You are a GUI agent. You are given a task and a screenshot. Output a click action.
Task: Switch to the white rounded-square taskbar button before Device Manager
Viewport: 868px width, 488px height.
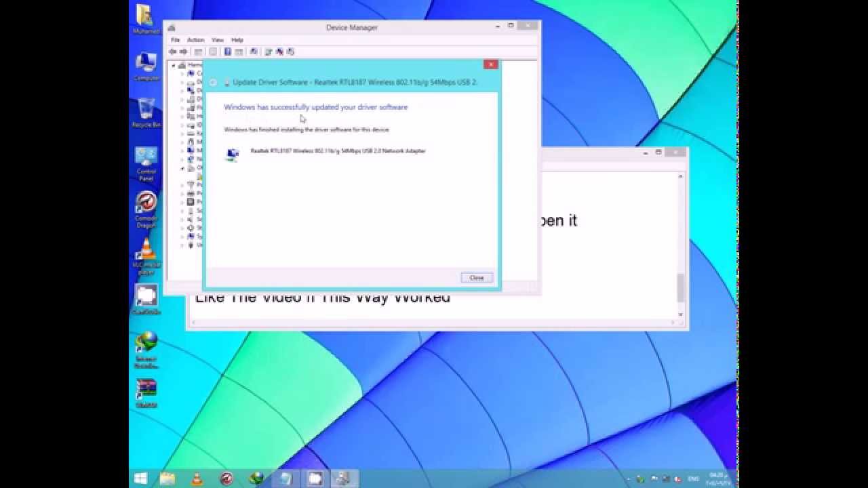[315, 479]
